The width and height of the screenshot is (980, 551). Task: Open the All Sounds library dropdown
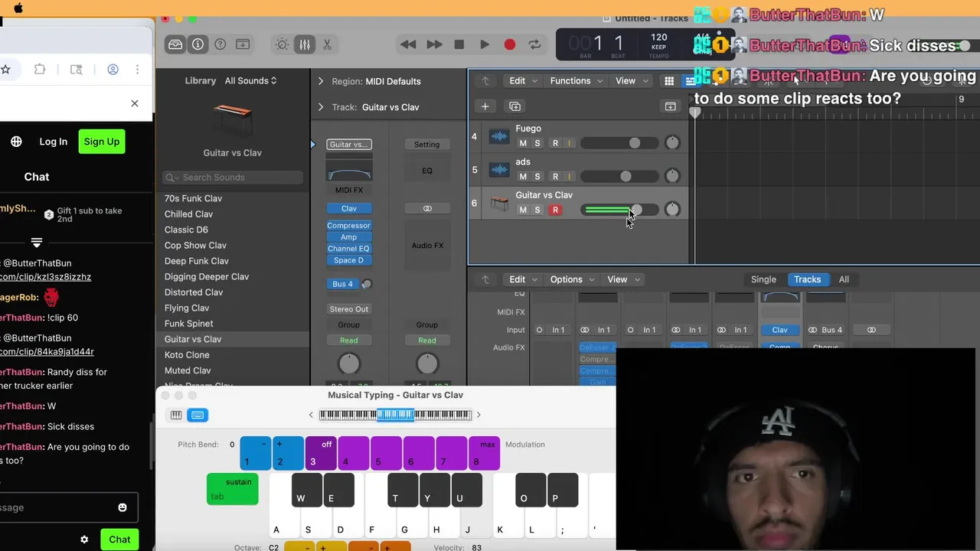(250, 80)
